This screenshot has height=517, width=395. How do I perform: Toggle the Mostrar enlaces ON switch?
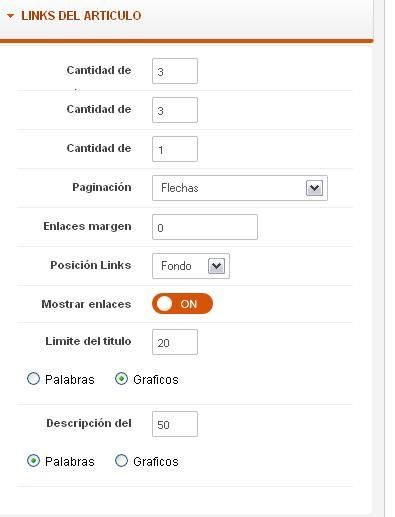click(x=182, y=304)
